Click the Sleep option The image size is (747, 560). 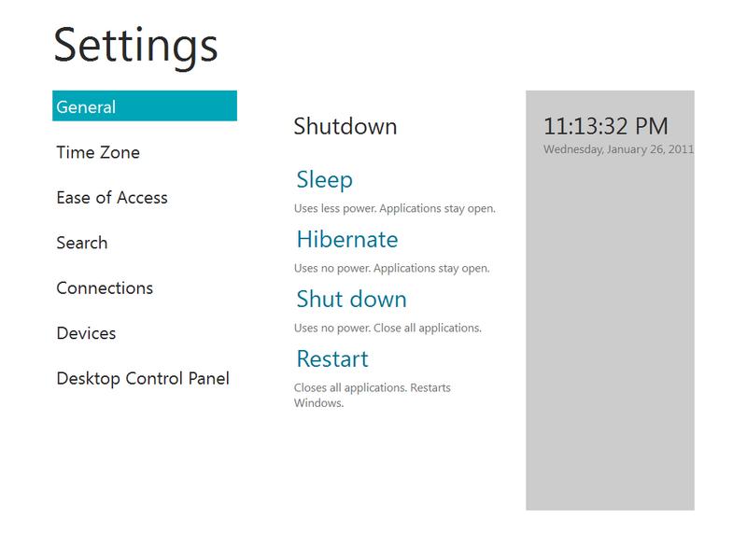tap(325, 179)
